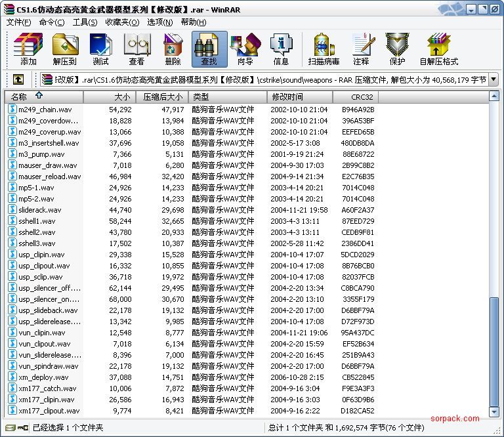Open the 自解压格式 (SFX) tool
This screenshot has height=437, width=504.
[438, 49]
